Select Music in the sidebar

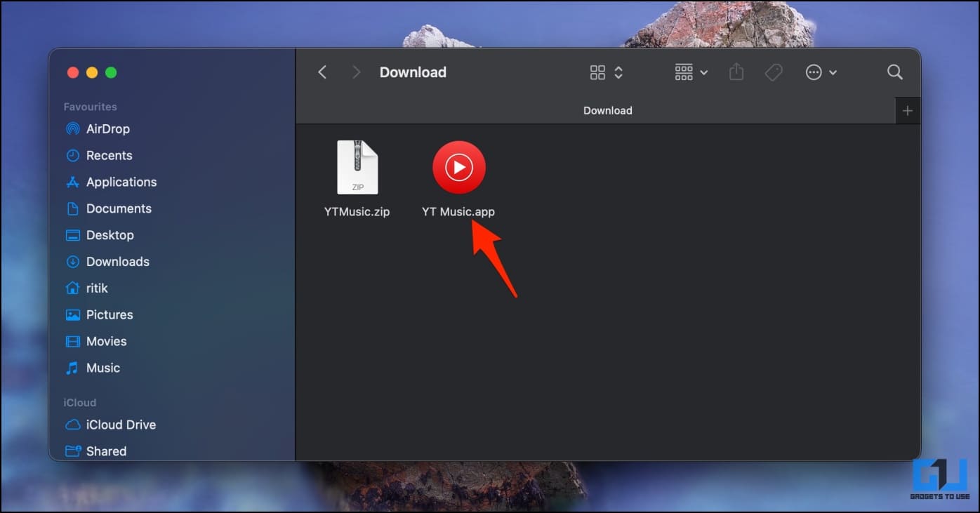click(x=93, y=368)
